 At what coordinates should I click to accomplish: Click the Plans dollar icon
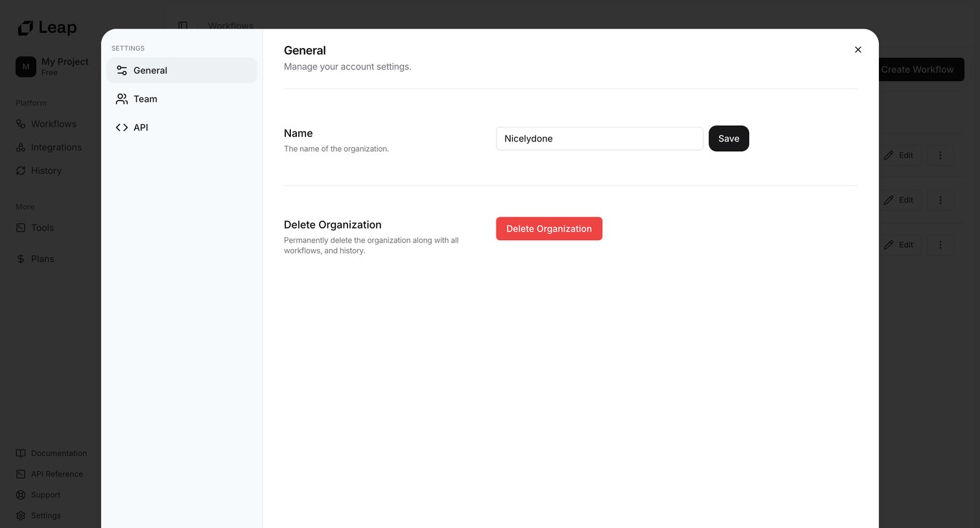21,259
